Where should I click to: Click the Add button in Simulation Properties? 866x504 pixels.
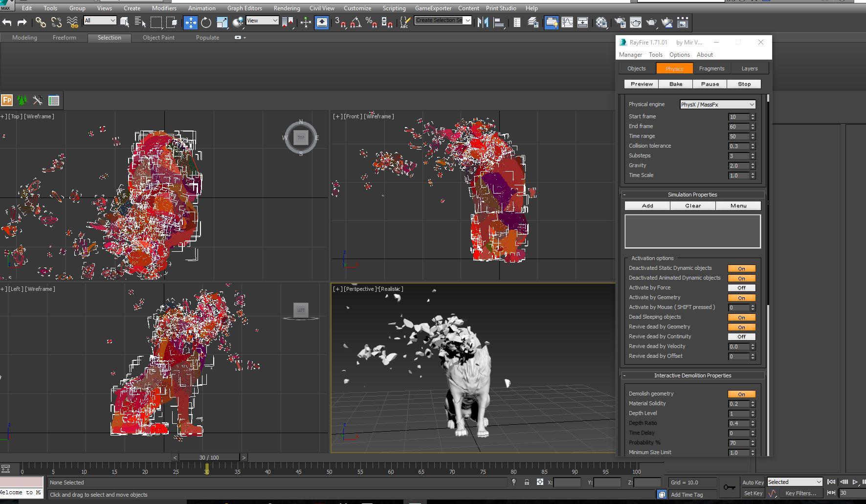tap(647, 206)
